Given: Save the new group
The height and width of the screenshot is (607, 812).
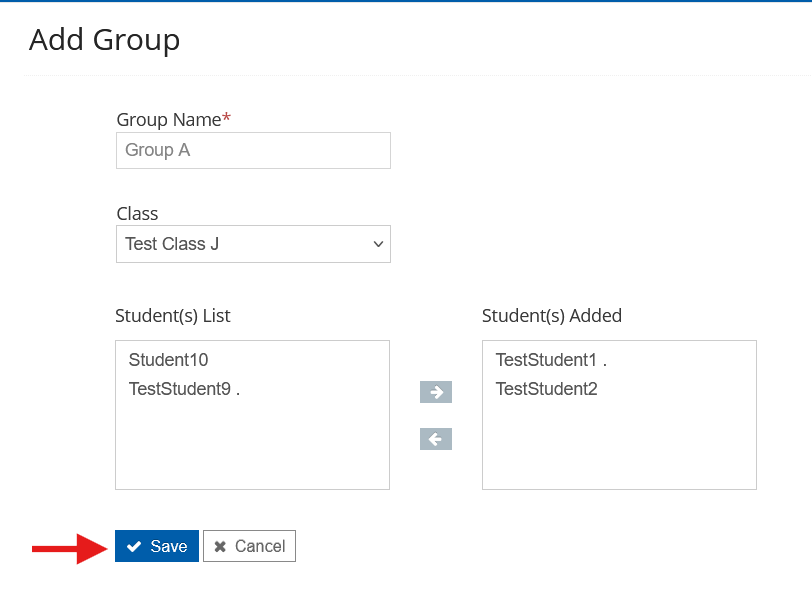Looking at the screenshot, I should coord(157,546).
